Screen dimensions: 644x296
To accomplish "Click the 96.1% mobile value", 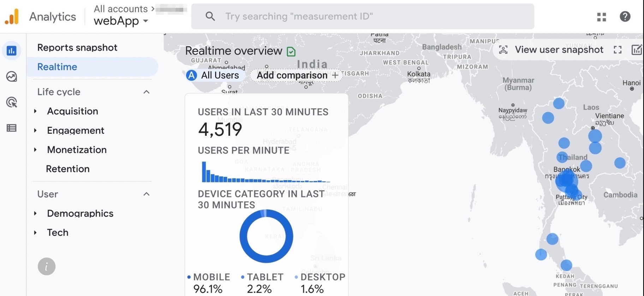I will [208, 289].
